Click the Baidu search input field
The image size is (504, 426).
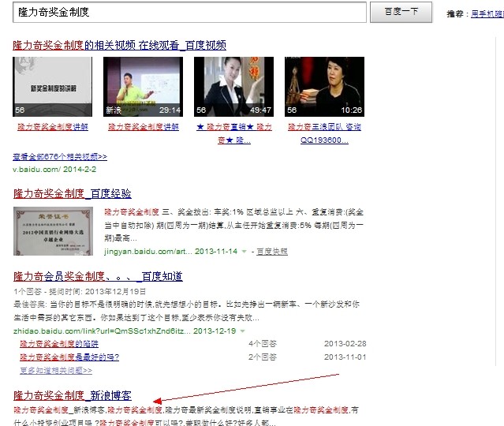[189, 12]
